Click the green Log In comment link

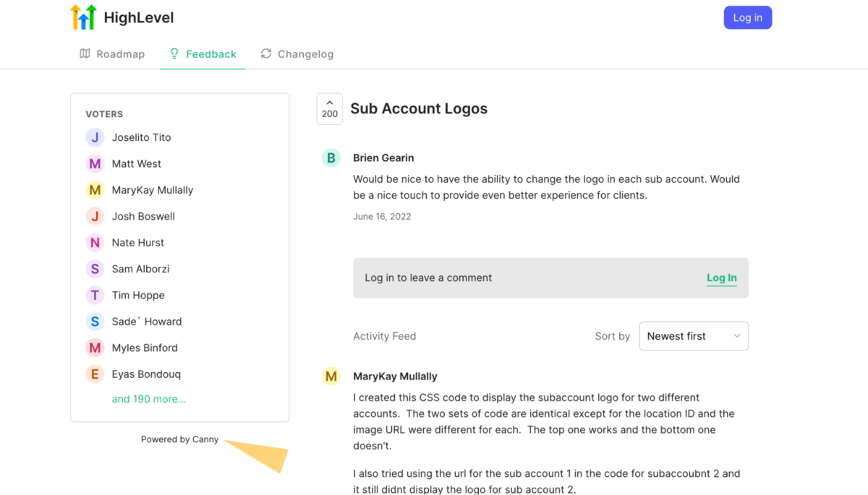[721, 278]
